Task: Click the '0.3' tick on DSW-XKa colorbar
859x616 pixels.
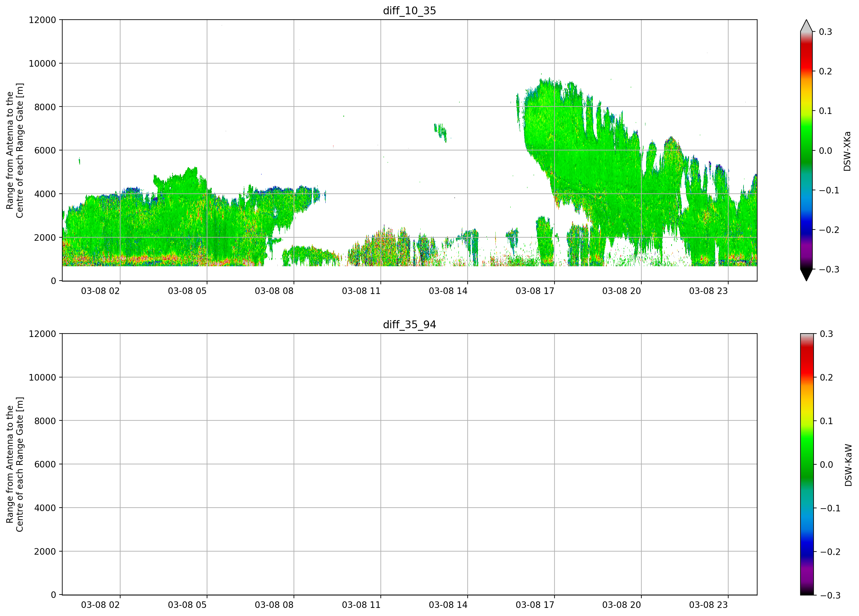Action: (x=826, y=32)
